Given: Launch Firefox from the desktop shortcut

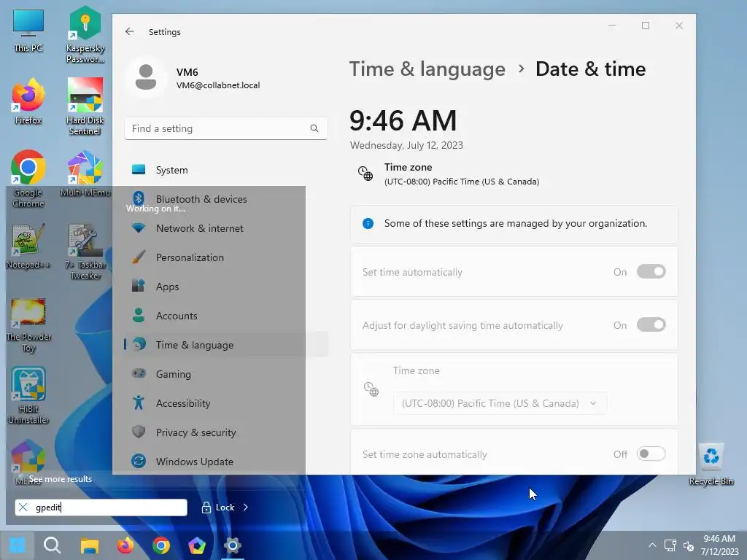Looking at the screenshot, I should 28,101.
